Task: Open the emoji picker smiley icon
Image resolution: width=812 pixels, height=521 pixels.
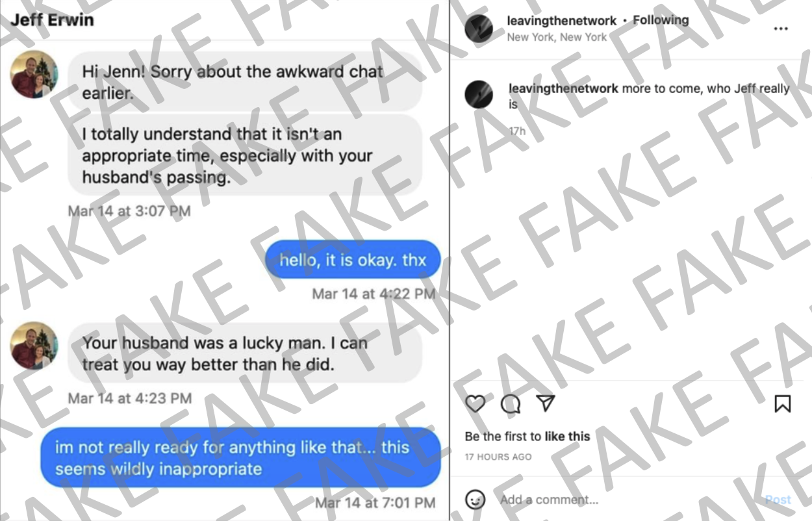Action: click(x=476, y=500)
